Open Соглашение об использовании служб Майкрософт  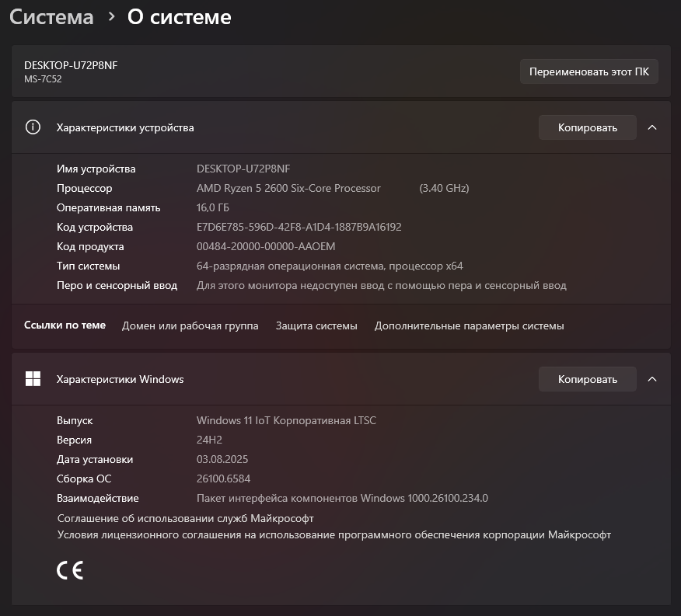tap(185, 517)
